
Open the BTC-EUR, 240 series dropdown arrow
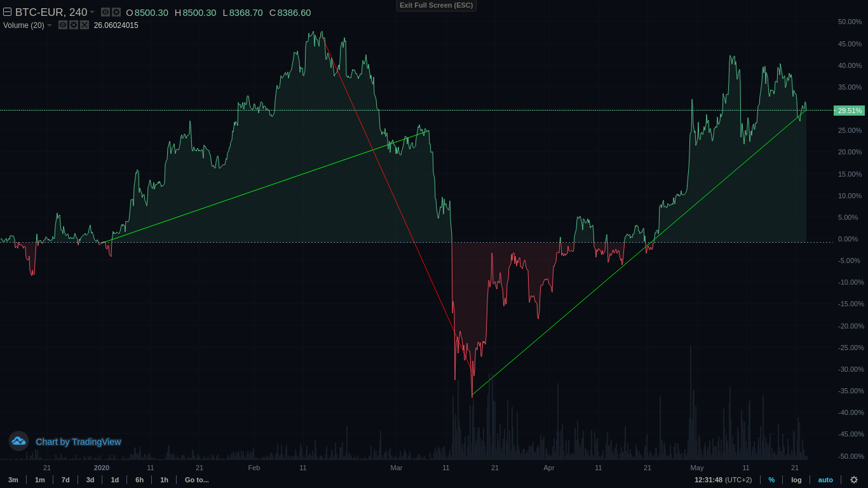92,12
